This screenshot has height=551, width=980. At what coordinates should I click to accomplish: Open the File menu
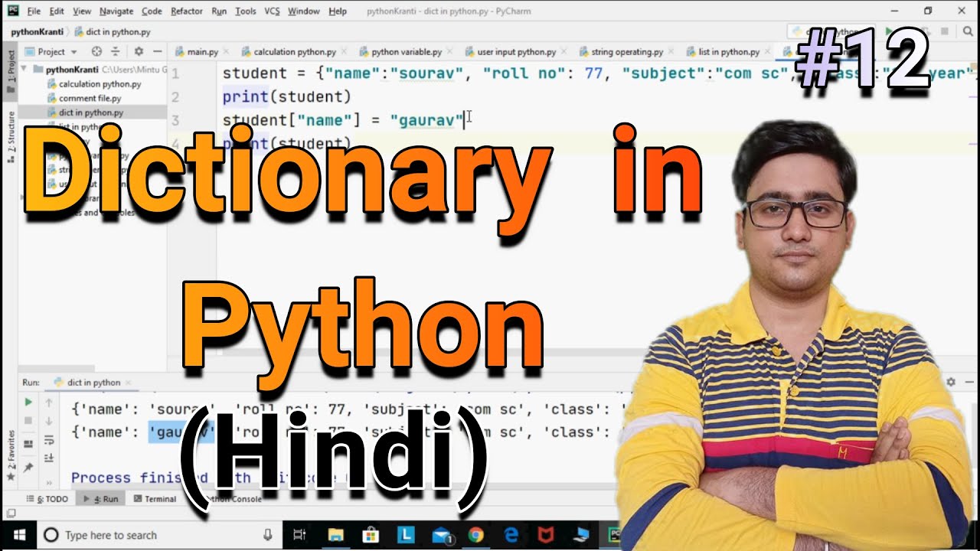34,11
